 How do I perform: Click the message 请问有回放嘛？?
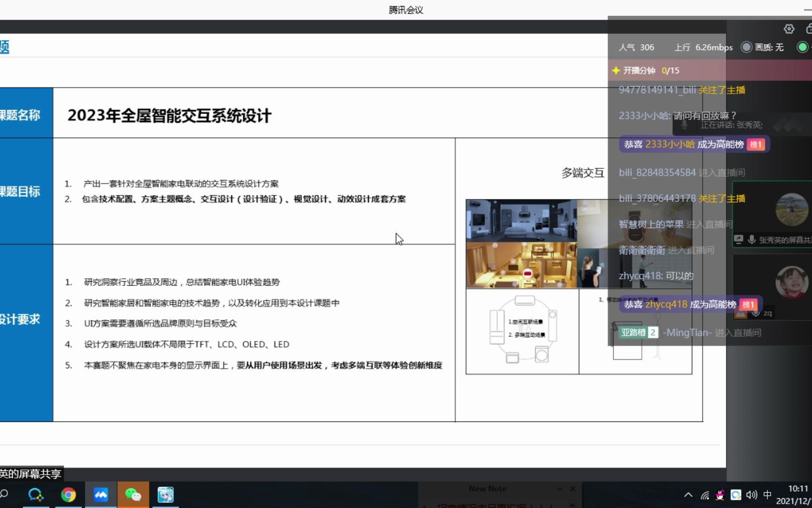click(704, 116)
